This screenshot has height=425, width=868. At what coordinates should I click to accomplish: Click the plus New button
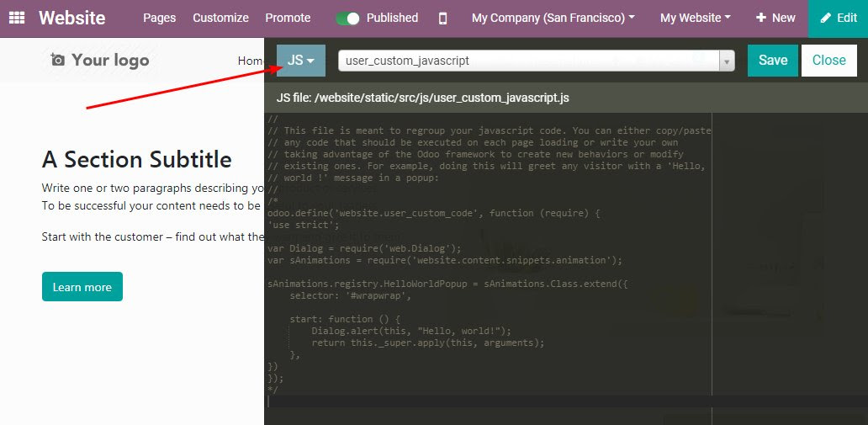[775, 19]
